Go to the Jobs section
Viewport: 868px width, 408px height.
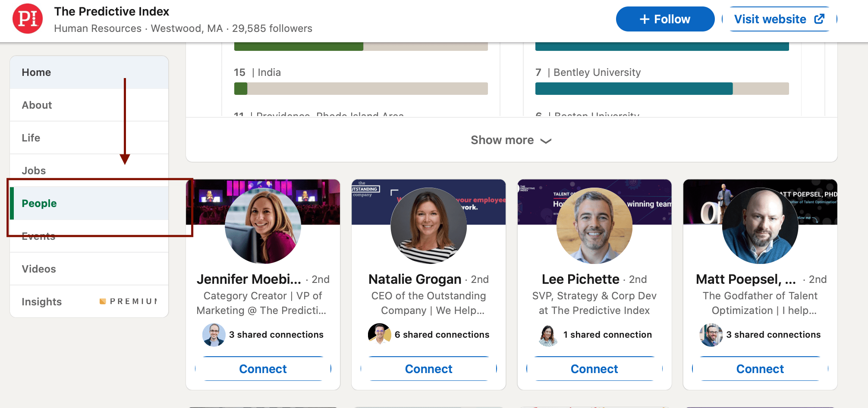(x=89, y=171)
